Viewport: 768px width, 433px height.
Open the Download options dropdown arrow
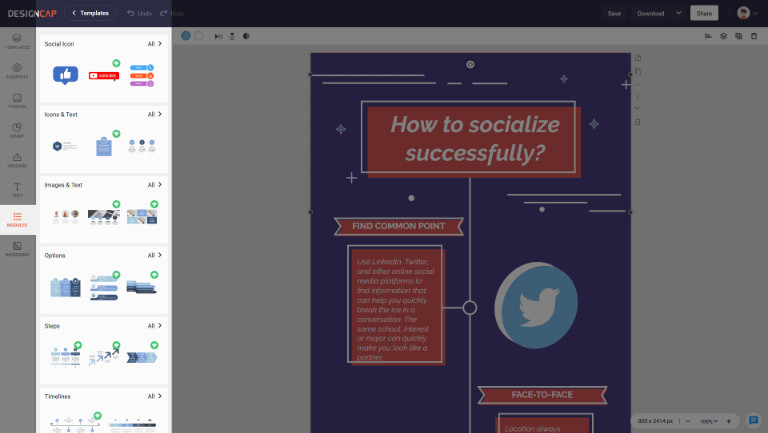pyautogui.click(x=678, y=13)
